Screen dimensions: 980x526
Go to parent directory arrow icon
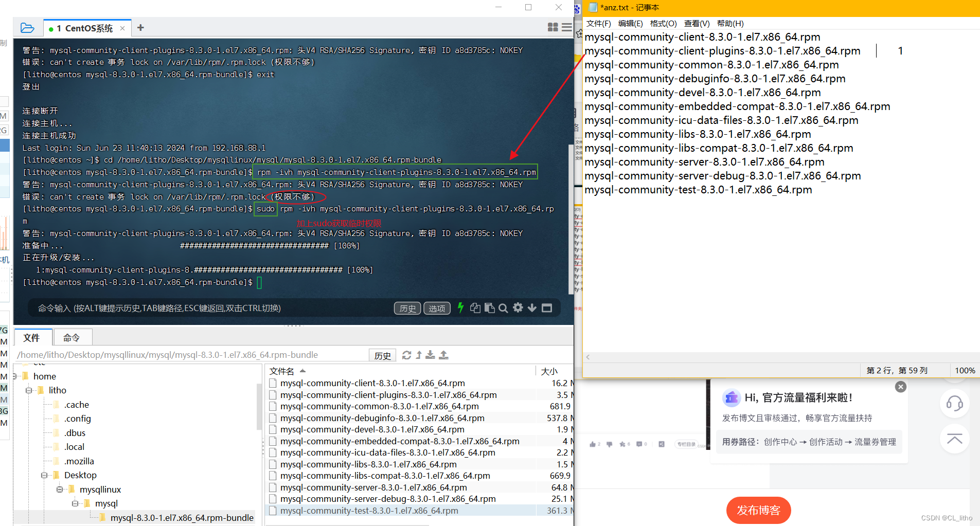coord(419,355)
